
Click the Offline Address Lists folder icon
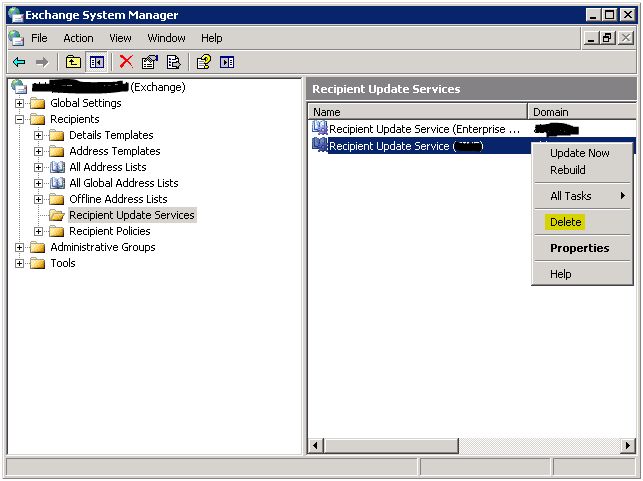(x=57, y=199)
